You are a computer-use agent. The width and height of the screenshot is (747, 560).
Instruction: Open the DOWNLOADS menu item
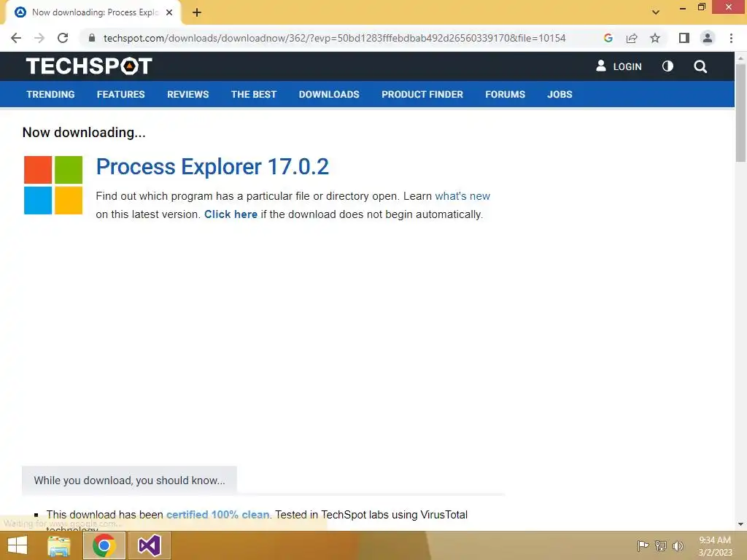[x=329, y=94]
